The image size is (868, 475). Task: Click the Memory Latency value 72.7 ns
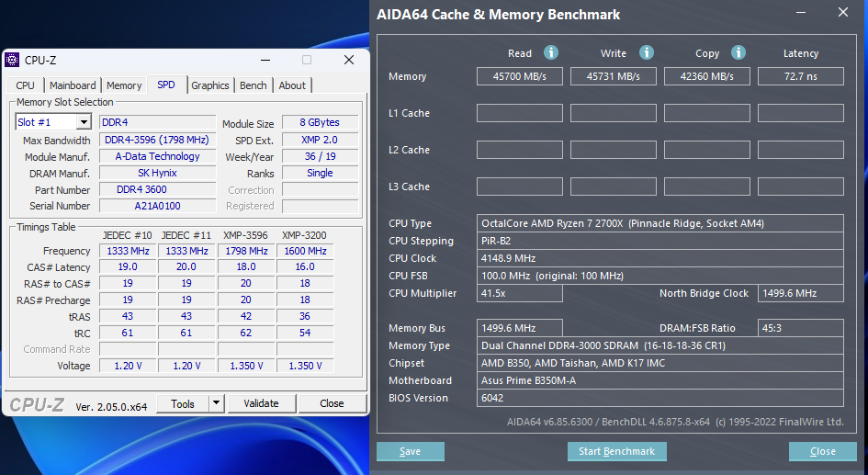point(800,76)
